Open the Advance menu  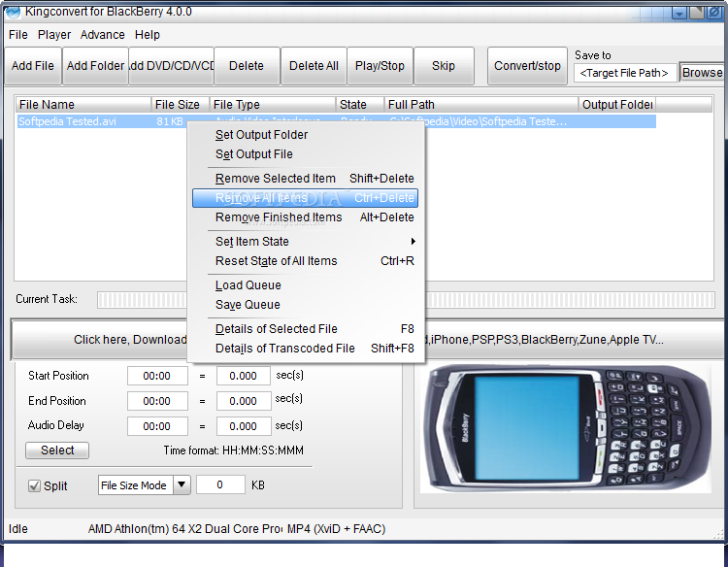coord(103,35)
